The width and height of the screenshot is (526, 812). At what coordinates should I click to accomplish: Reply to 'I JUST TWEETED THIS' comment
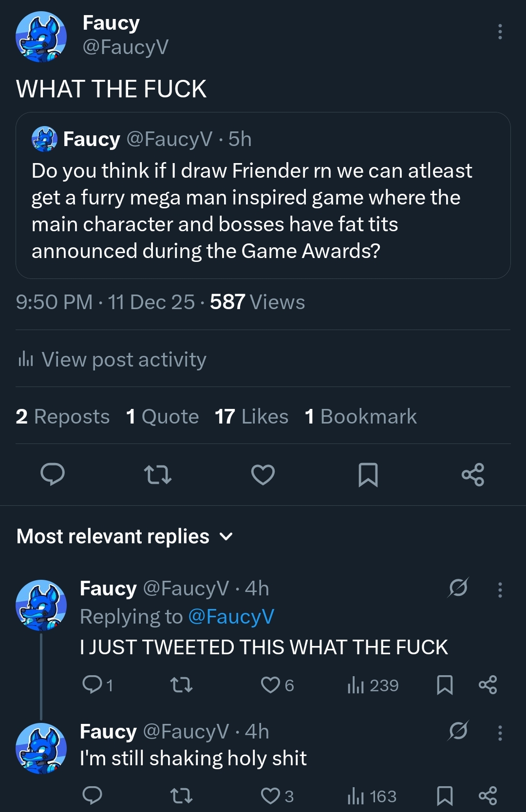click(92, 685)
